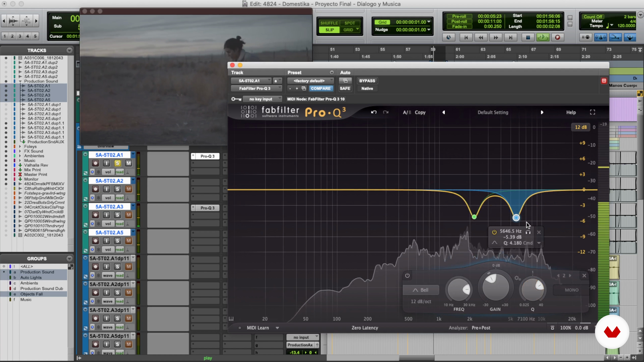
Task: Click Zero Latency processing mode
Action: (x=365, y=328)
